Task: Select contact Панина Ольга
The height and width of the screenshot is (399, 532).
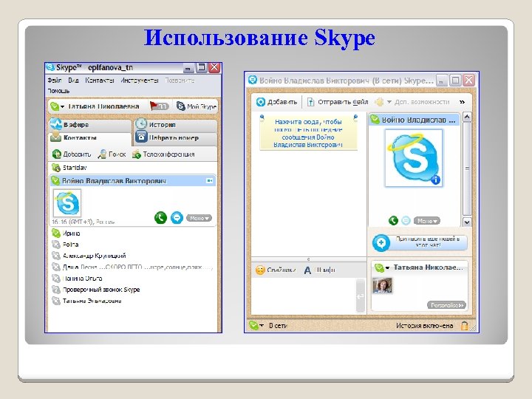Action: click(x=133, y=279)
